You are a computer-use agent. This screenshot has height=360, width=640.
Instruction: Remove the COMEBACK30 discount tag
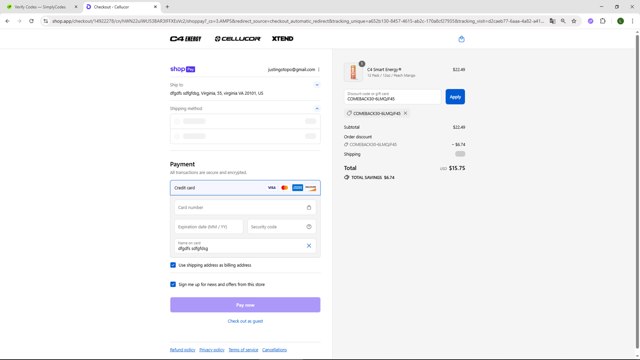coord(405,113)
